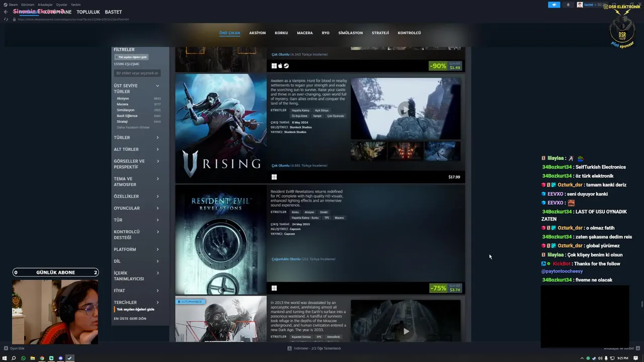Image resolution: width=644 pixels, height=362 pixels.
Task: Click the Steam icon in taskbar
Action: point(70,358)
